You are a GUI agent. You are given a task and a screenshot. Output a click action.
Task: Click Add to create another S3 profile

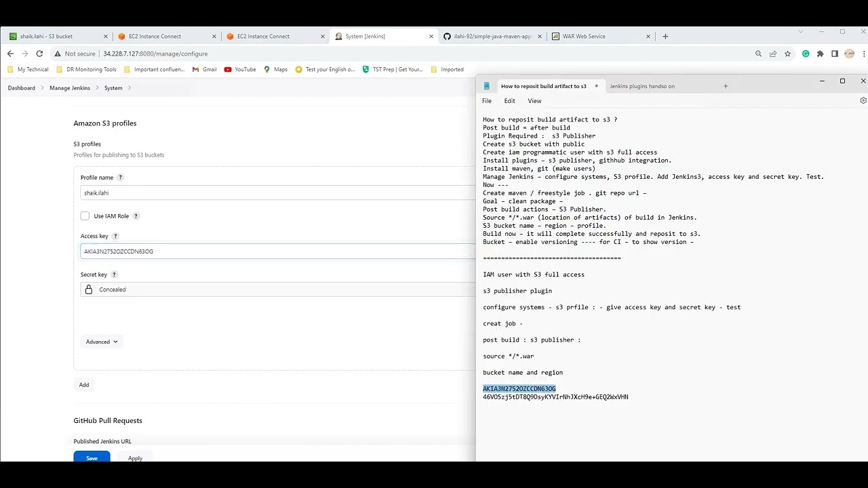(x=84, y=385)
